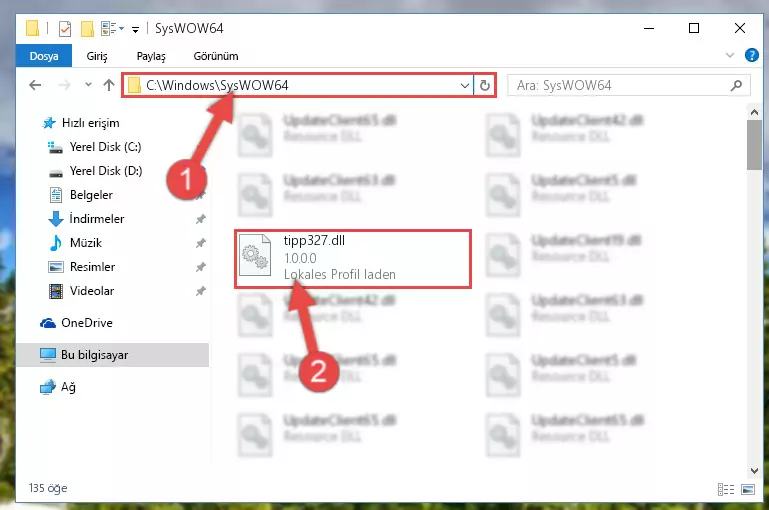Screen dimensions: 769x510
Task: Click the Properties quick access icon
Action: click(65, 28)
